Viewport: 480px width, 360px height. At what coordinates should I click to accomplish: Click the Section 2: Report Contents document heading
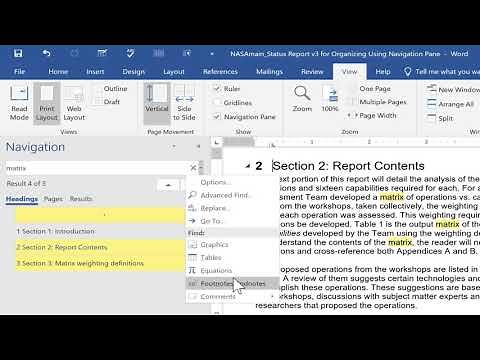pyautogui.click(x=348, y=166)
